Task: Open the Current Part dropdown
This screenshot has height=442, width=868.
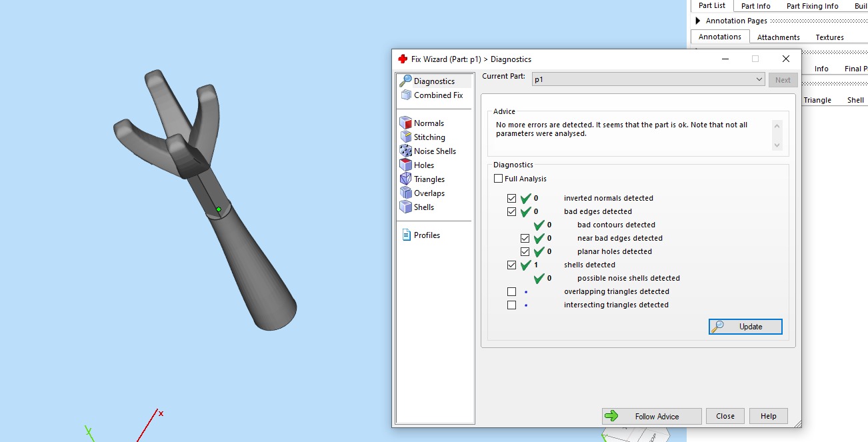Action: coord(648,79)
